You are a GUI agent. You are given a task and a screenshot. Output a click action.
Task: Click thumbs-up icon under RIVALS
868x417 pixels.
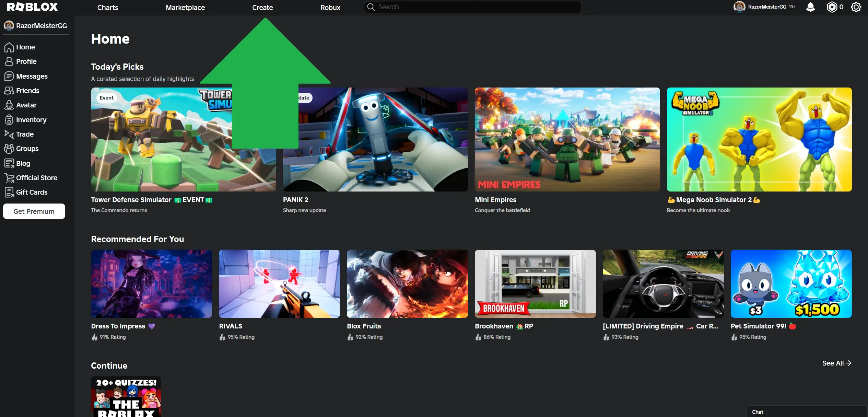[223, 337]
